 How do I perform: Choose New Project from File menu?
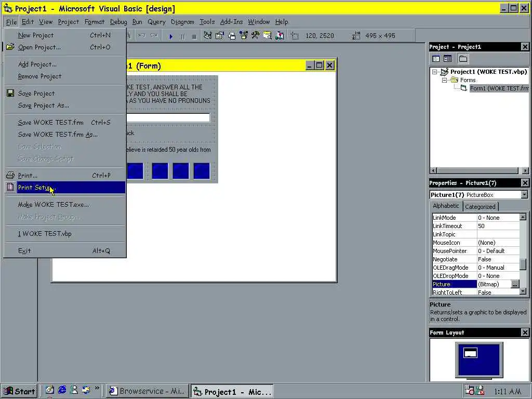[64, 35]
